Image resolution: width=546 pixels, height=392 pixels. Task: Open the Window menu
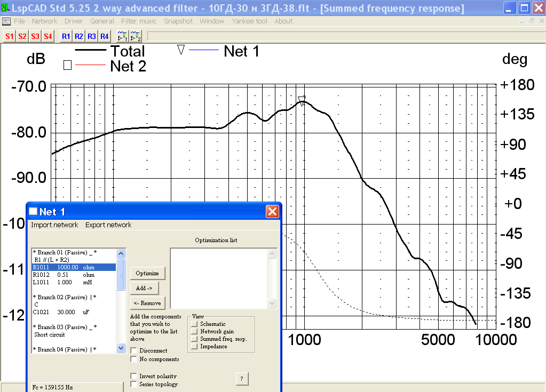pyautogui.click(x=212, y=21)
